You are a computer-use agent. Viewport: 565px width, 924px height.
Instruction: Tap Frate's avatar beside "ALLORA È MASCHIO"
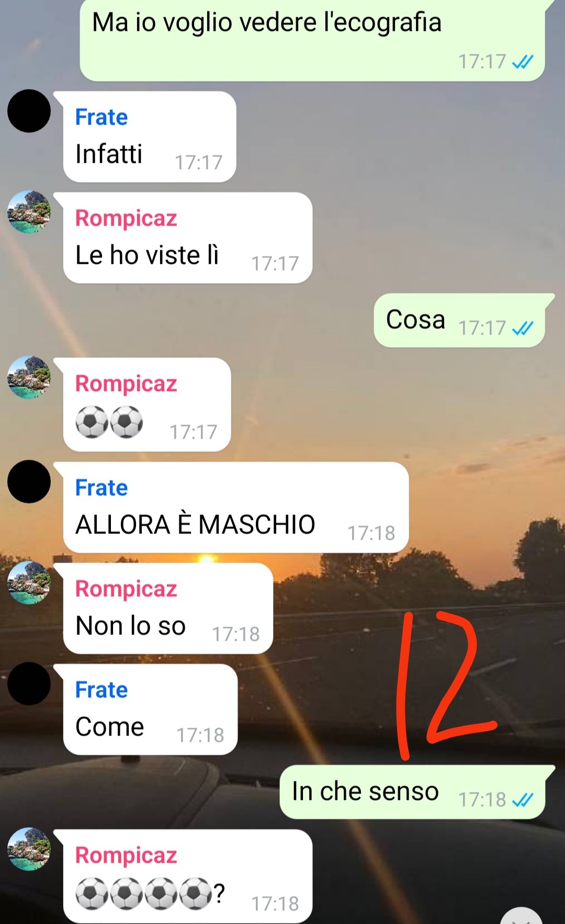click(x=29, y=482)
